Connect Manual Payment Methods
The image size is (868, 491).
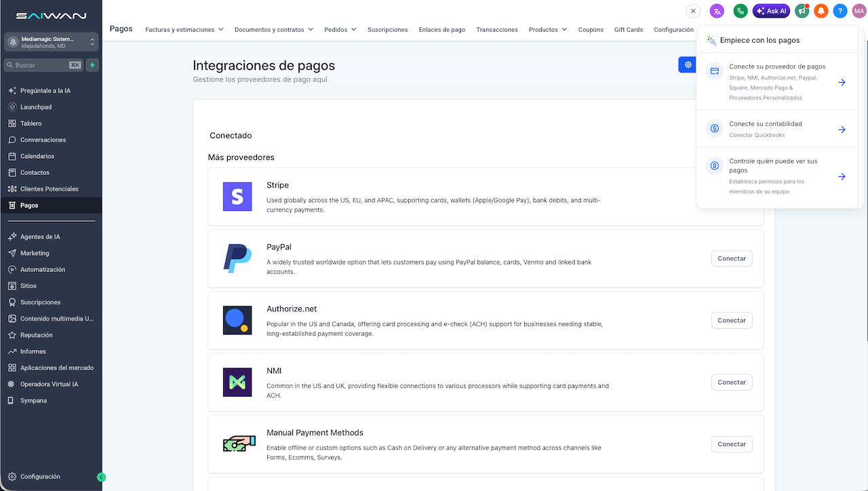coord(732,444)
